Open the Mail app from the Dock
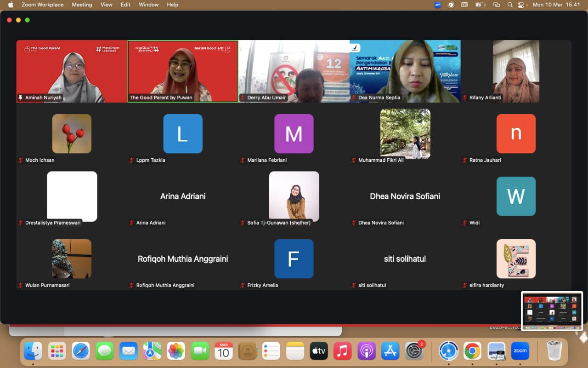The width and height of the screenshot is (588, 368). click(x=129, y=351)
